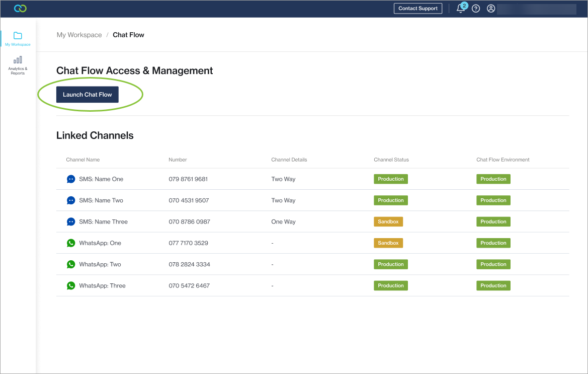588x374 pixels.
Task: Select the WhatsApp: One channel name
Action: pyautogui.click(x=100, y=243)
